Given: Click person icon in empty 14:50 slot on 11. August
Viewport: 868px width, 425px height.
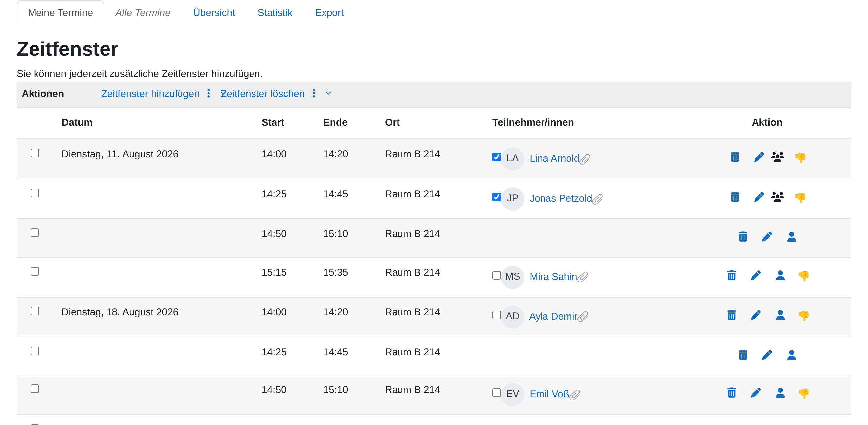Looking at the screenshot, I should click(791, 237).
